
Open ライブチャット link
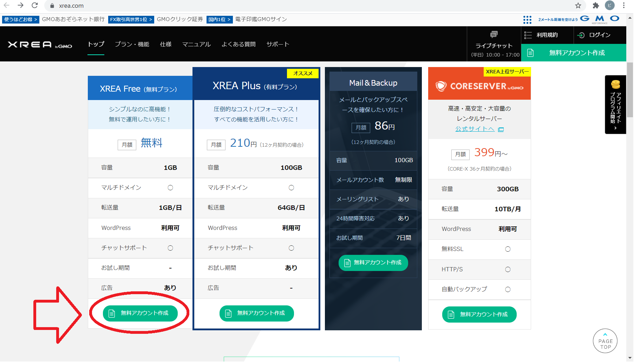494,46
